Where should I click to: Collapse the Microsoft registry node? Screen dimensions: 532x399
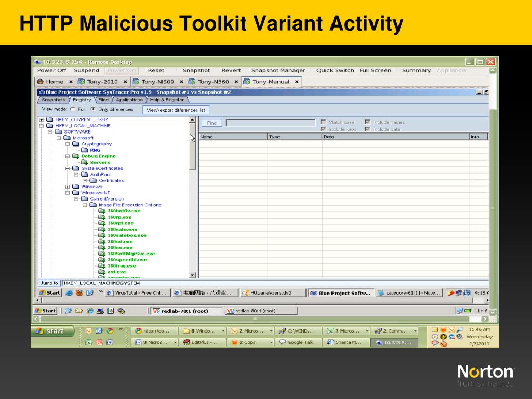pyautogui.click(x=59, y=138)
